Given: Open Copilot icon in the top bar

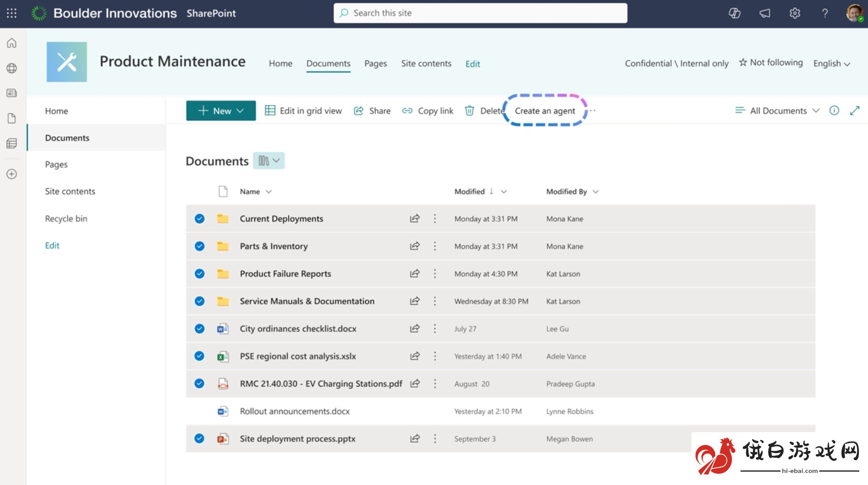Looking at the screenshot, I should (x=734, y=13).
